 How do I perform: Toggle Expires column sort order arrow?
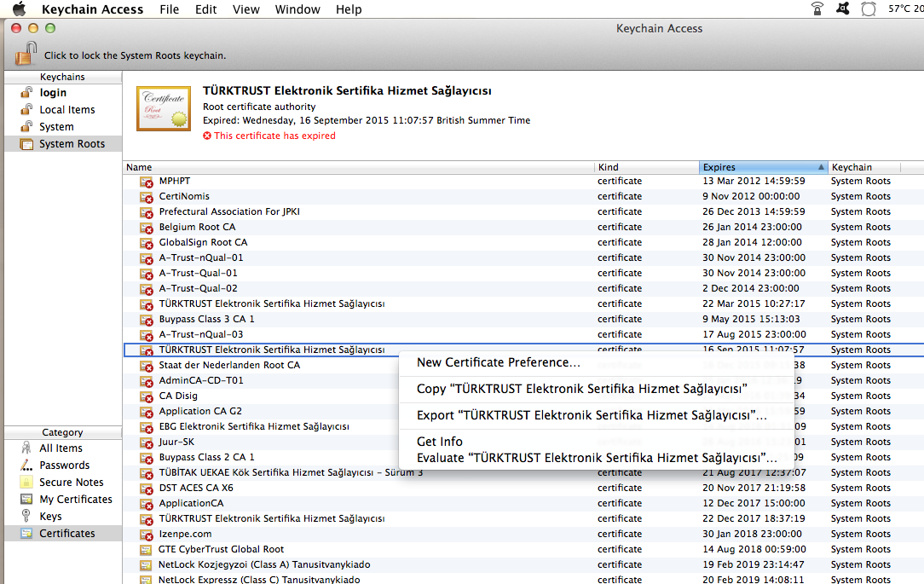[x=821, y=167]
